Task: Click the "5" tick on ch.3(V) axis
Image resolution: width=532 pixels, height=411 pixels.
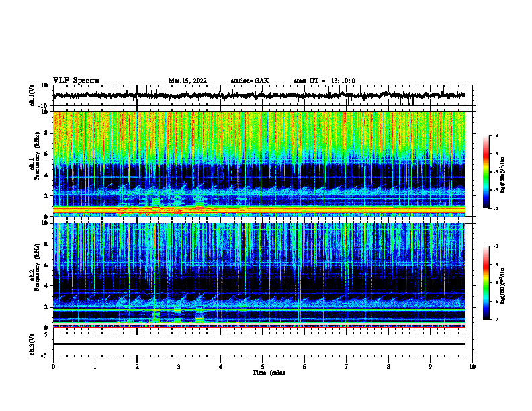Action: click(x=47, y=334)
